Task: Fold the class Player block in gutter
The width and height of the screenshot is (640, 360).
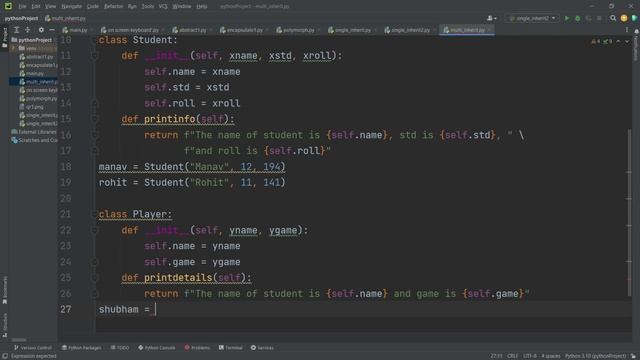Action: click(x=94, y=214)
